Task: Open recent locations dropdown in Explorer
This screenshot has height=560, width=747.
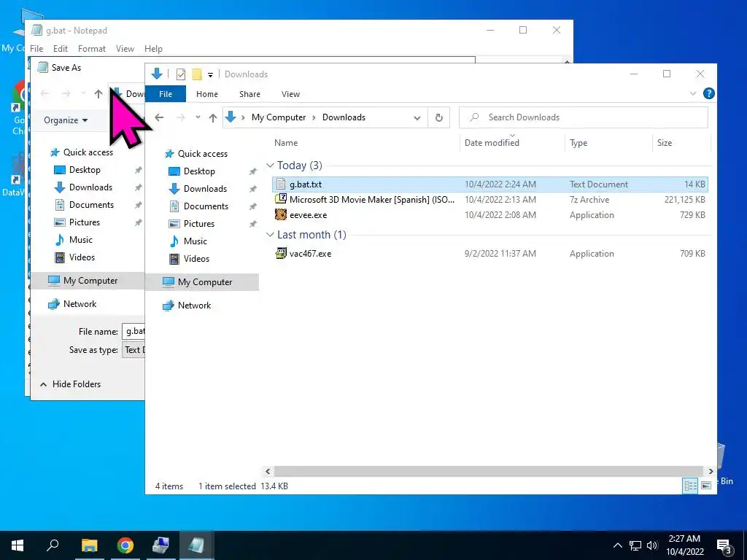Action: [x=198, y=117]
